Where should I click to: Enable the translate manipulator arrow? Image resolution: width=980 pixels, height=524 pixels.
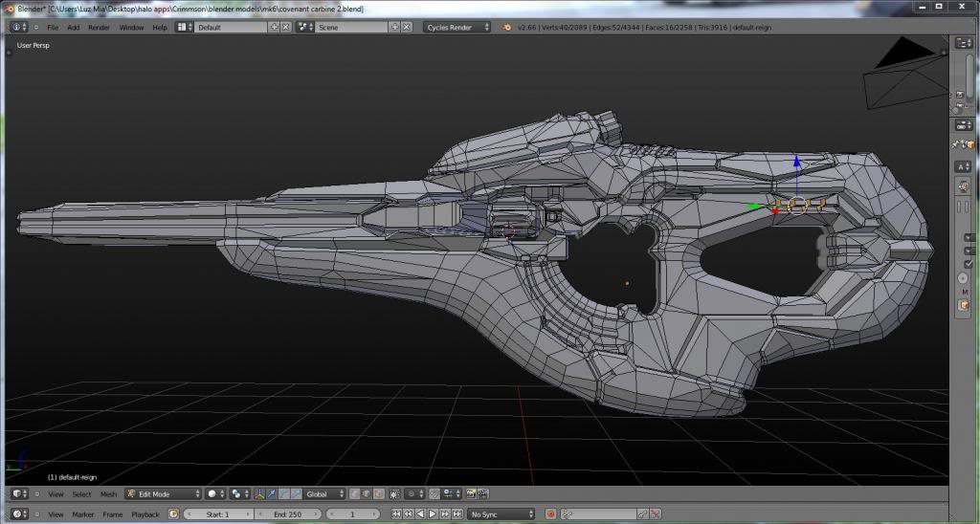click(272, 494)
